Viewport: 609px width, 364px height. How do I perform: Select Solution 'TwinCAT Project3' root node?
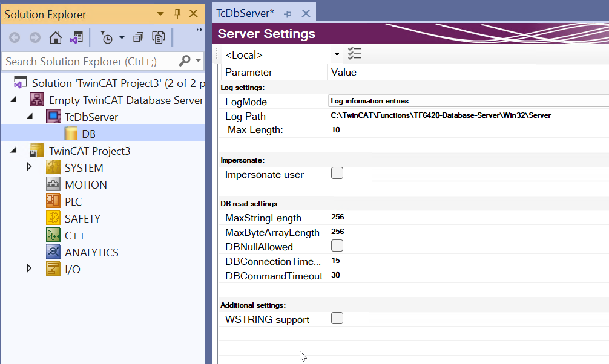click(118, 83)
